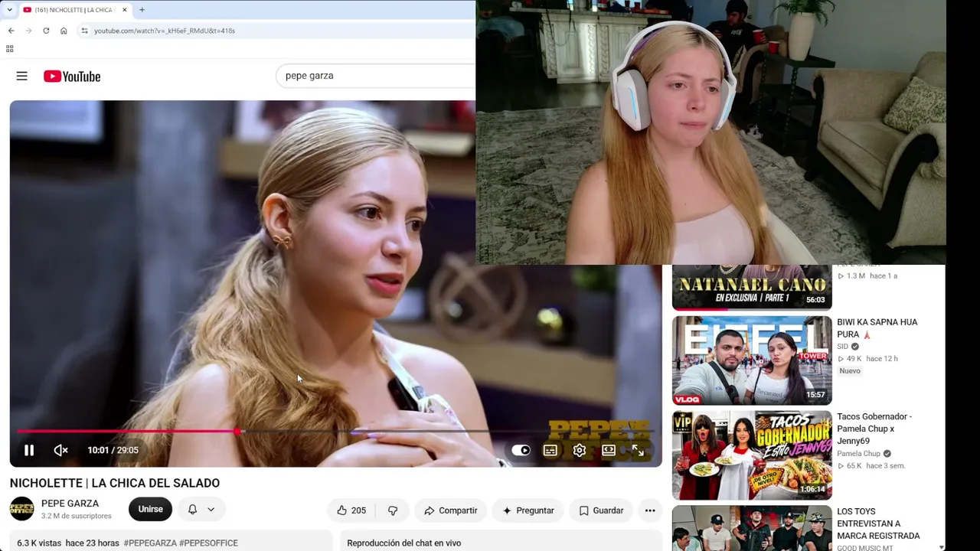
Task: Unmute the video volume icon
Action: coord(61,451)
